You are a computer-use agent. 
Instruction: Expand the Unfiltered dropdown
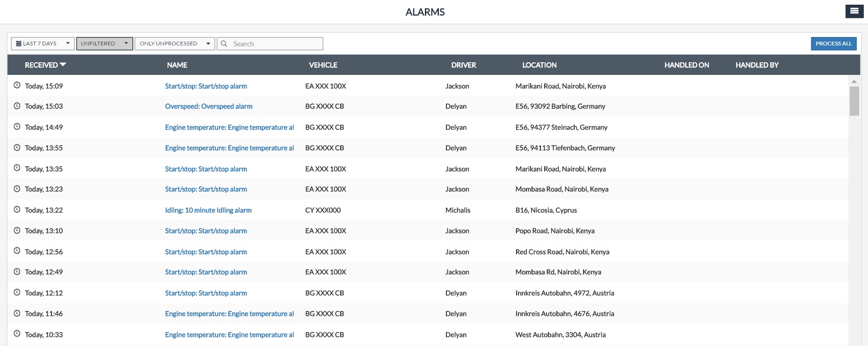tap(104, 44)
